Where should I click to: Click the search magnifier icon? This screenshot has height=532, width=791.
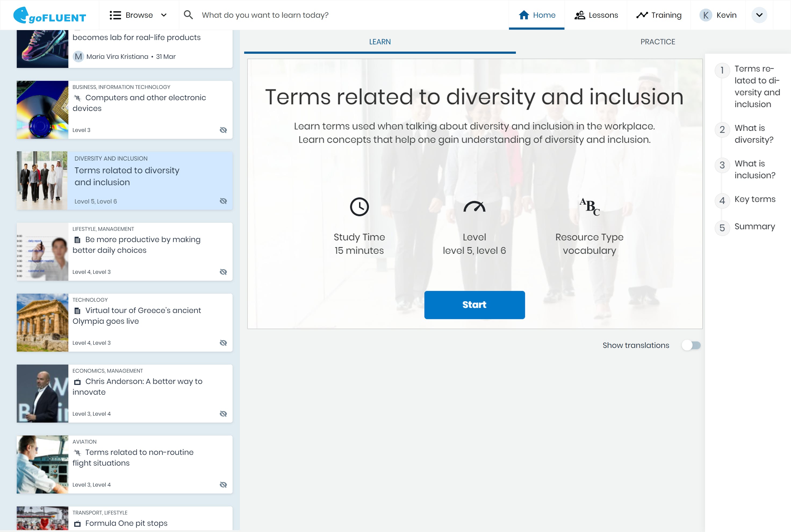(x=188, y=15)
